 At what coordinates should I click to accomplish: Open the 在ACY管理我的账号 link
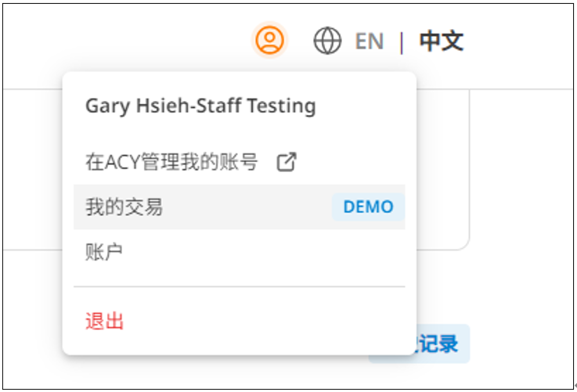(x=171, y=162)
